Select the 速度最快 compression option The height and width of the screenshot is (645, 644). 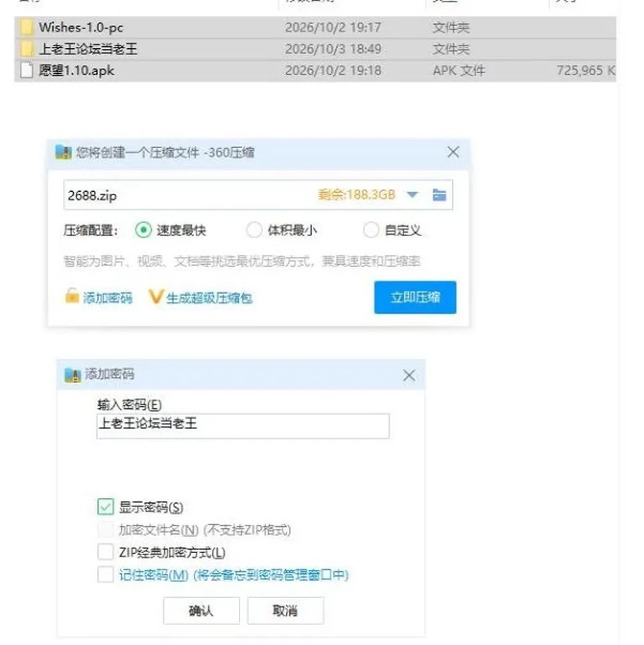(x=143, y=230)
